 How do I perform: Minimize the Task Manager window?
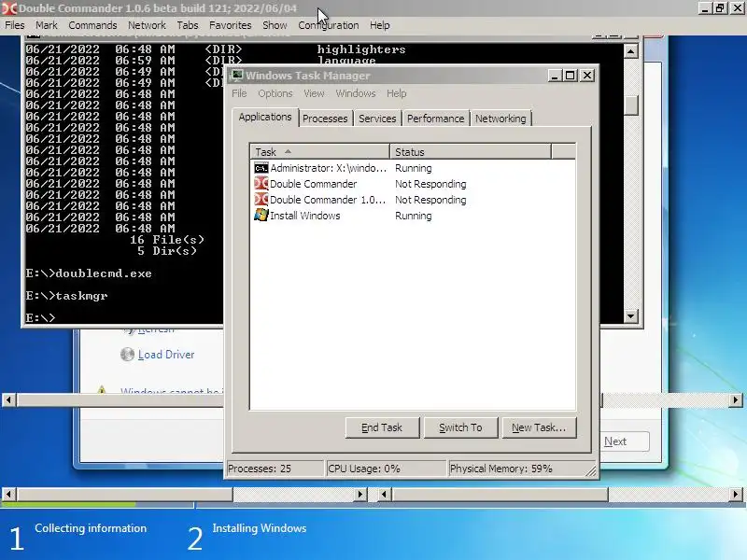coord(554,76)
